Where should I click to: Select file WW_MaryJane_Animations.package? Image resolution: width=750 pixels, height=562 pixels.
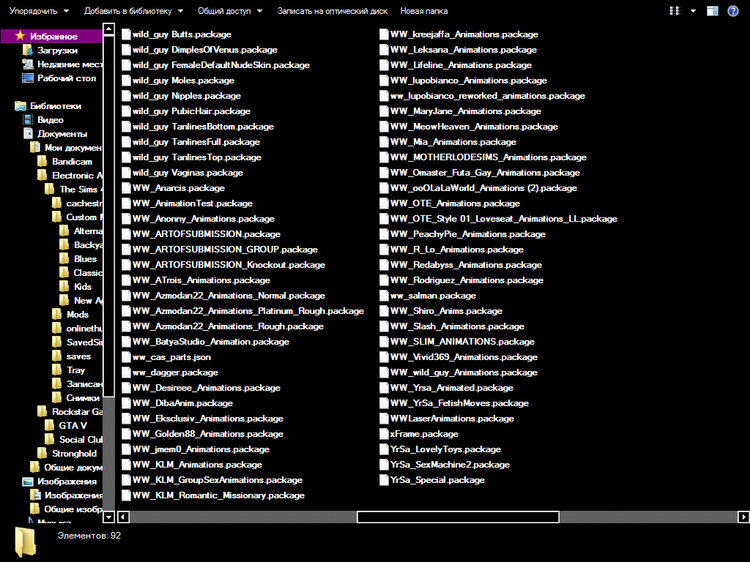coord(460,111)
